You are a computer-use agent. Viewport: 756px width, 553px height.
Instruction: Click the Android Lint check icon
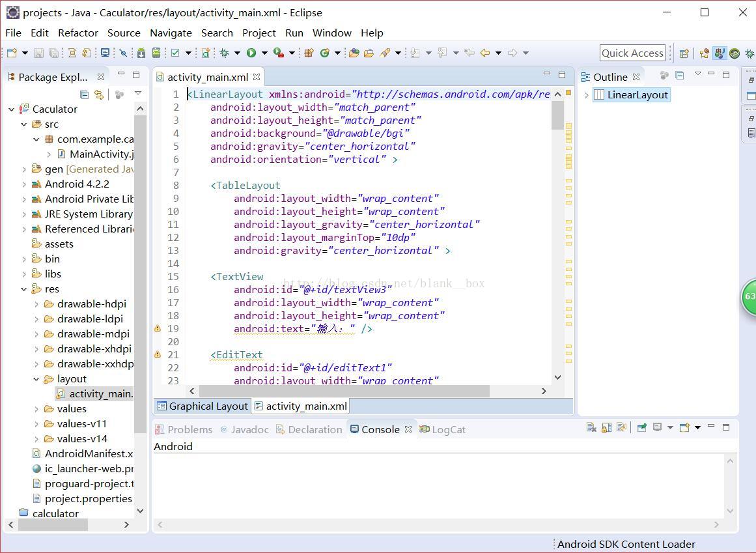[175, 53]
